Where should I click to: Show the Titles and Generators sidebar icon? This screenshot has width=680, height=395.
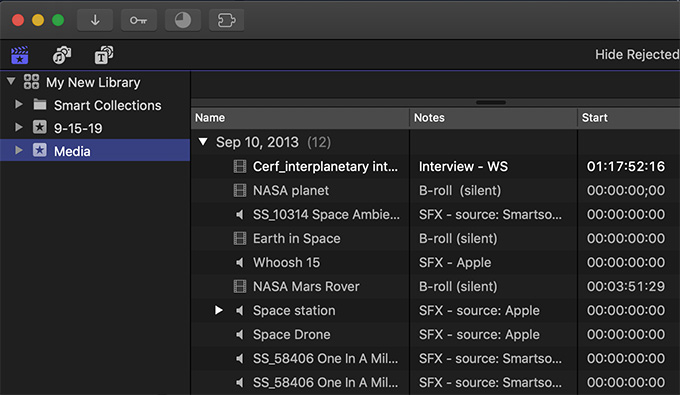point(104,55)
